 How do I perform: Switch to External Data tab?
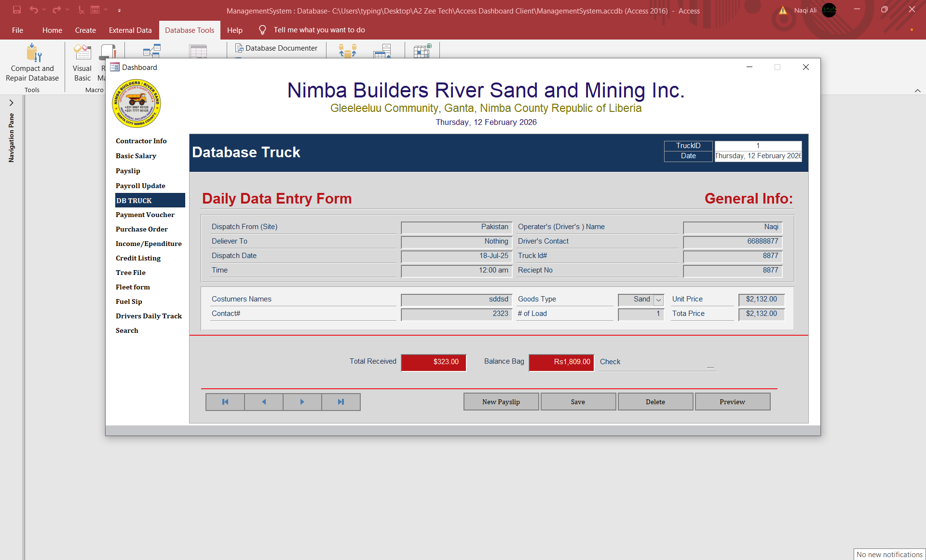[x=130, y=30]
